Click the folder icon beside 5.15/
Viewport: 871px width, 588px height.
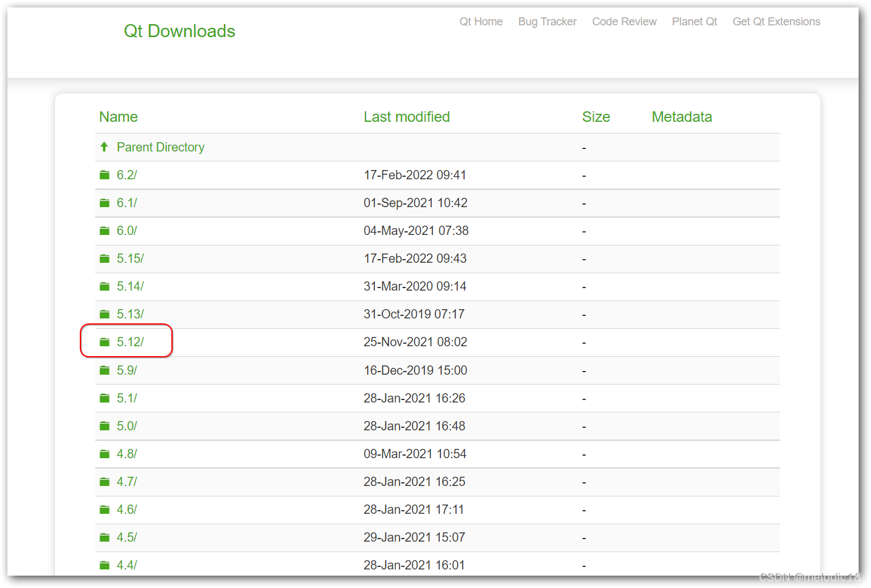[105, 259]
